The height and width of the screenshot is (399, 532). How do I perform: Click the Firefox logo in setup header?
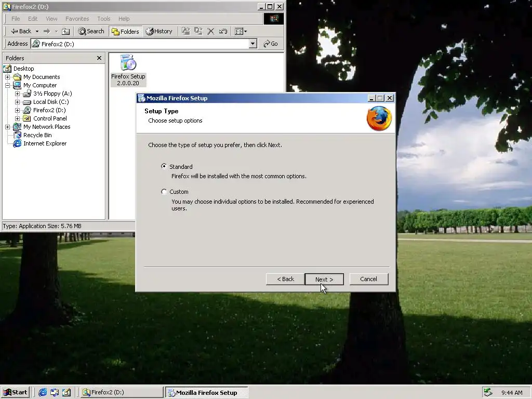click(379, 118)
